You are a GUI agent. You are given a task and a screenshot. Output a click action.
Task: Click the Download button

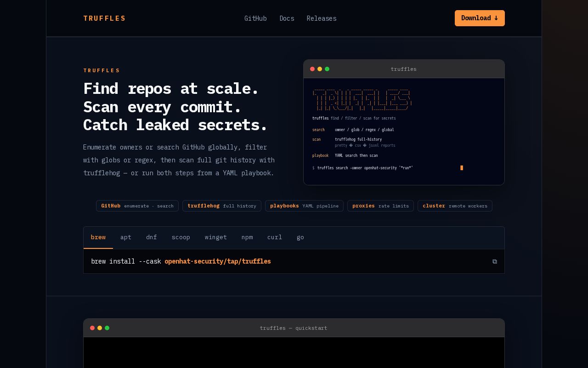(x=480, y=18)
